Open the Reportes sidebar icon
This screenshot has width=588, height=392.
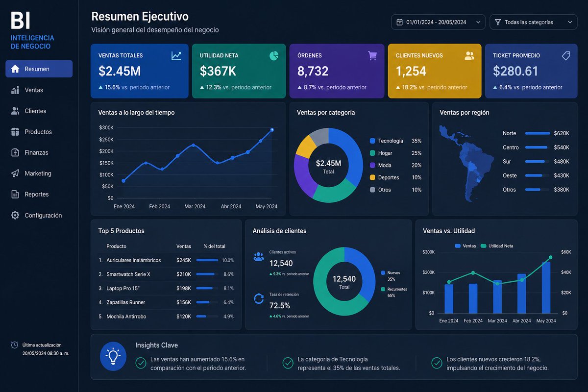point(16,194)
